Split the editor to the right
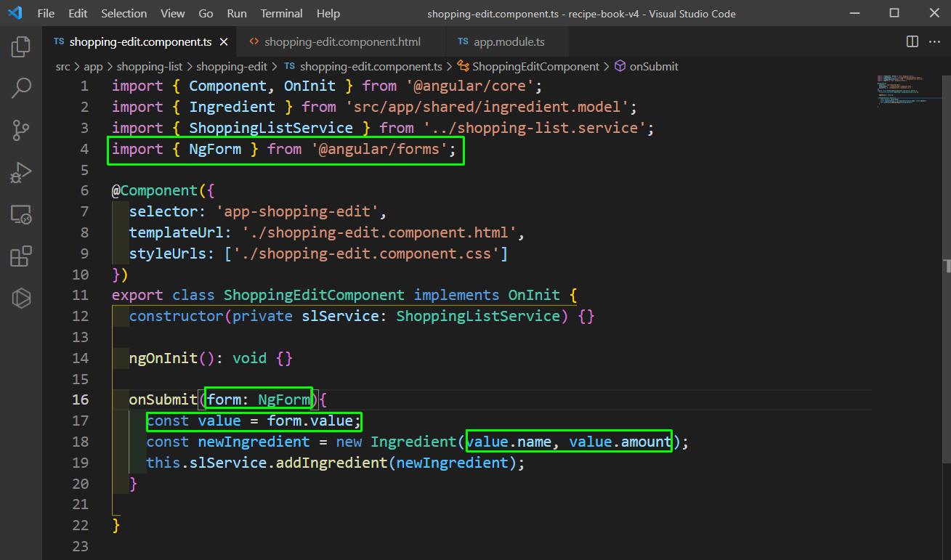Screen dimensions: 951x560 tap(912, 42)
